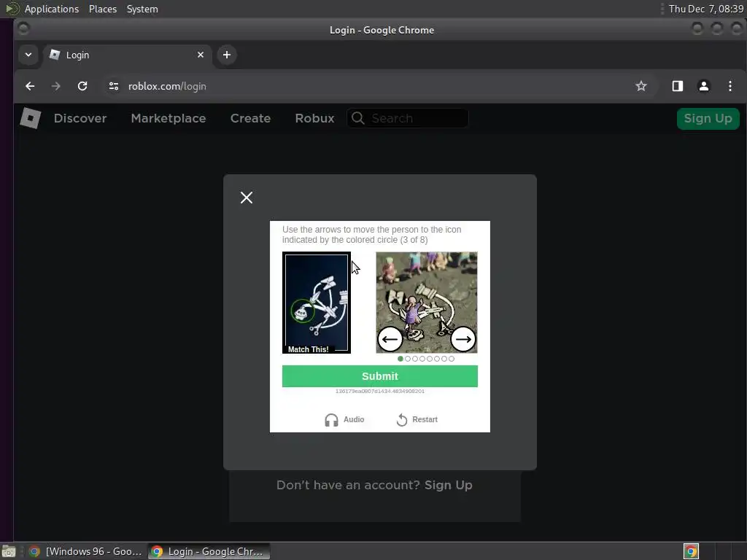
Task: Close the captcha dialog with X
Action: coord(247,198)
